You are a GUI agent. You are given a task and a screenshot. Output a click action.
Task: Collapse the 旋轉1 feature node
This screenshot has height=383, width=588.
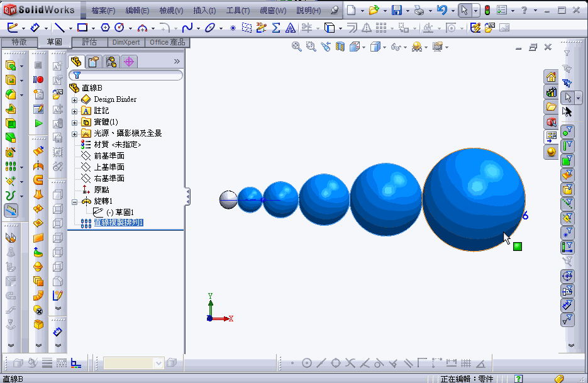(x=74, y=202)
